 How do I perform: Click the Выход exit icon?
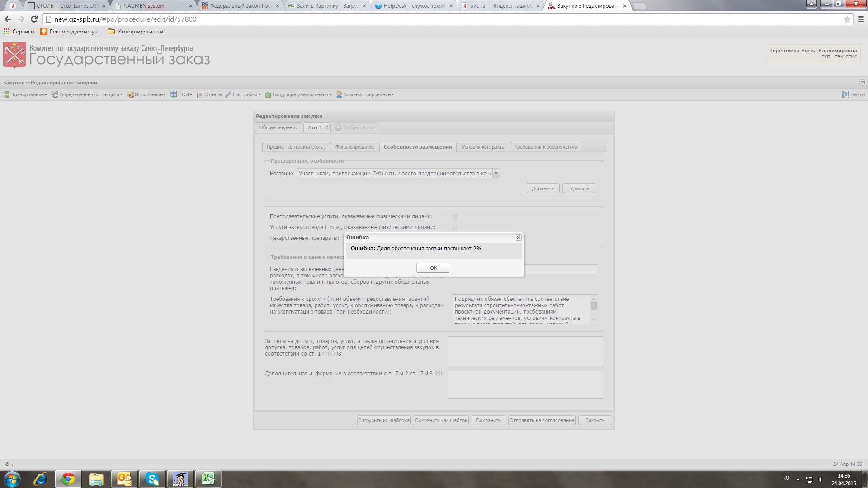(845, 94)
